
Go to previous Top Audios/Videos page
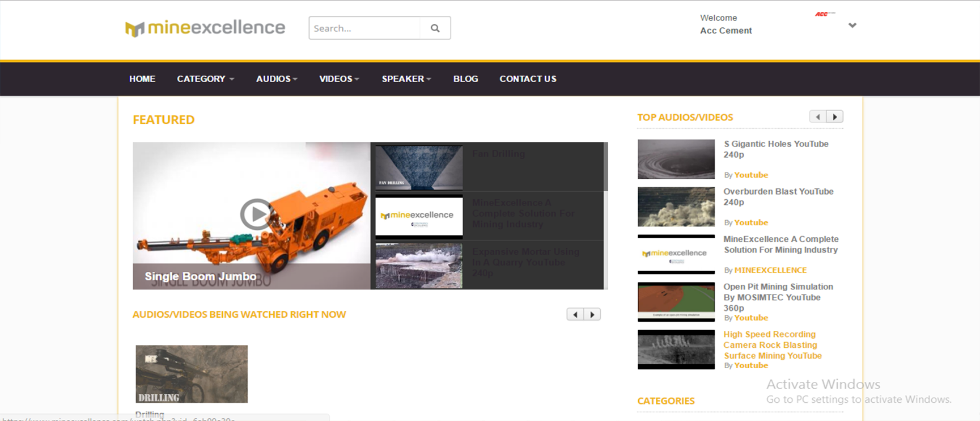(x=817, y=117)
